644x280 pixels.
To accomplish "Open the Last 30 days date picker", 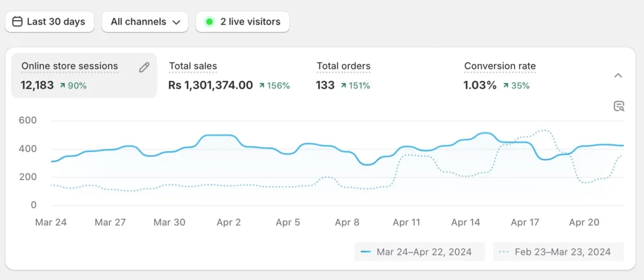I will tap(50, 21).
